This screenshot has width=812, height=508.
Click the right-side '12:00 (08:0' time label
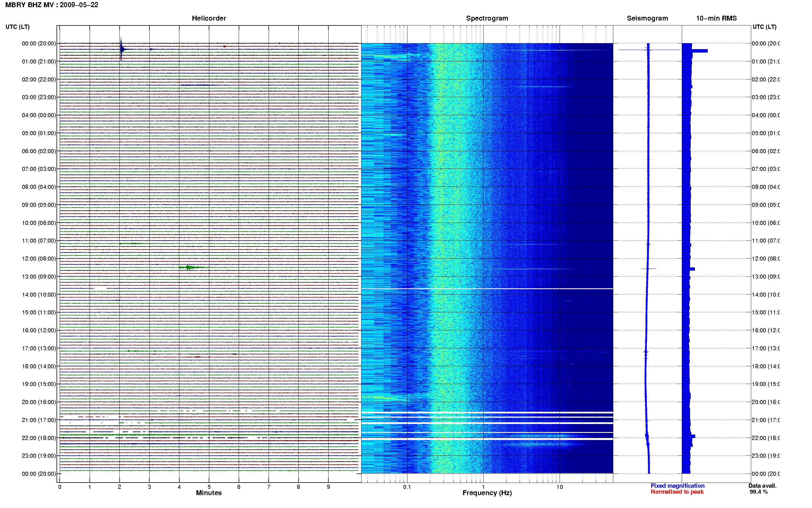click(766, 259)
